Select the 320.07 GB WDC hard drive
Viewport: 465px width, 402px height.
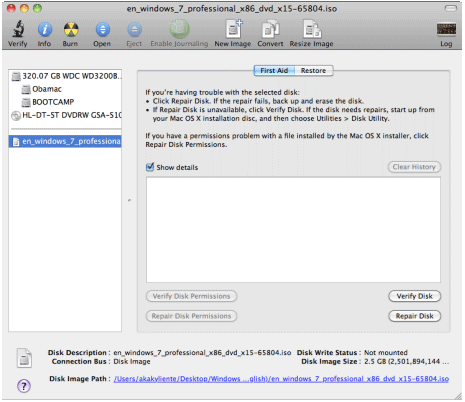coord(65,76)
